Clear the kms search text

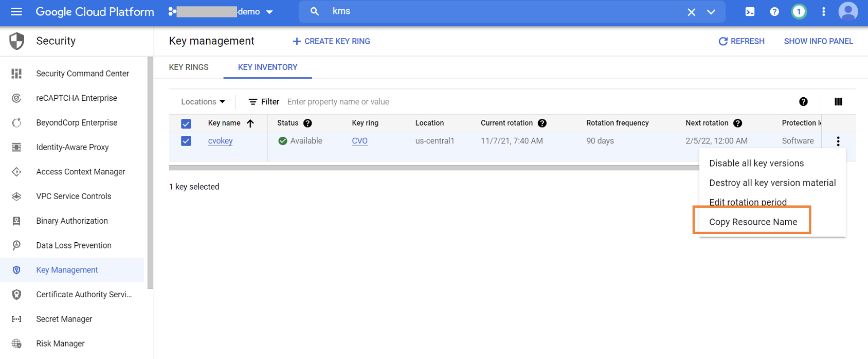(x=691, y=12)
